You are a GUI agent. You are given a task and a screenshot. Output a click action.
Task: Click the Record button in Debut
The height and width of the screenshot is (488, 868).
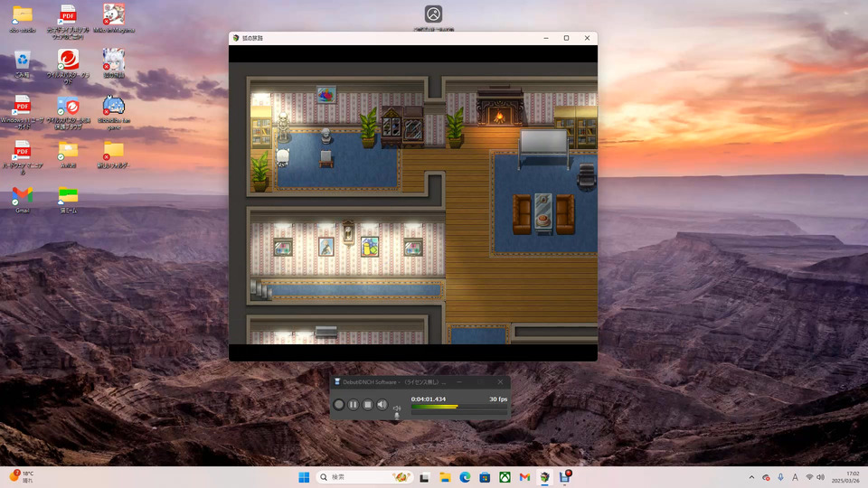[339, 405]
